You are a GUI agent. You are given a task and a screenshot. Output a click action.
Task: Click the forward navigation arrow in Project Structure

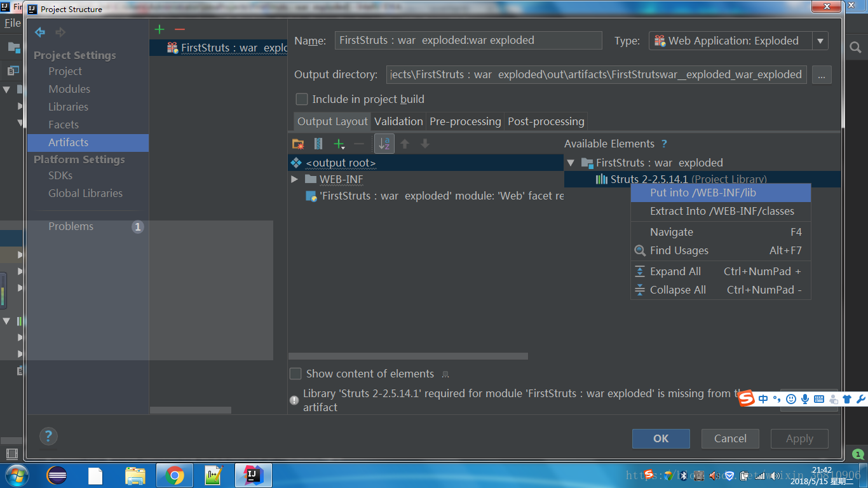pos(60,32)
